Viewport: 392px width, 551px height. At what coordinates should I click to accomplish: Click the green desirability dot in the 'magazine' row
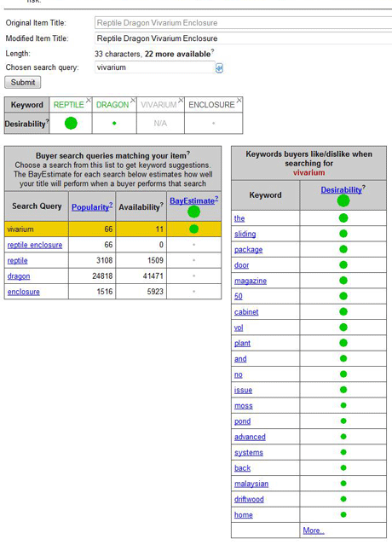[343, 281]
